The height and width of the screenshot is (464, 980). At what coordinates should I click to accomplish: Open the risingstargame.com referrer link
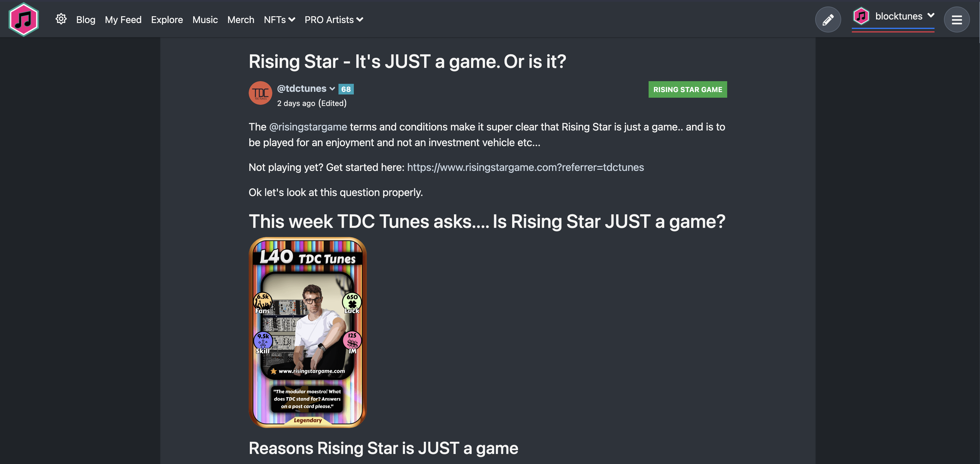[x=525, y=167]
